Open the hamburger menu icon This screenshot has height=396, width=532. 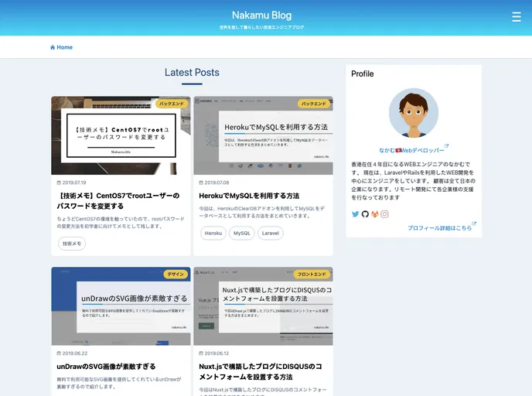(516, 16)
